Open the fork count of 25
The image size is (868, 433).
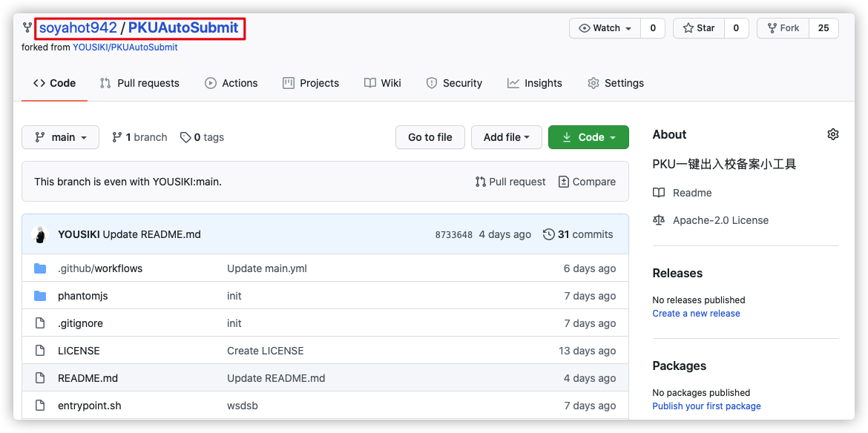tap(823, 28)
